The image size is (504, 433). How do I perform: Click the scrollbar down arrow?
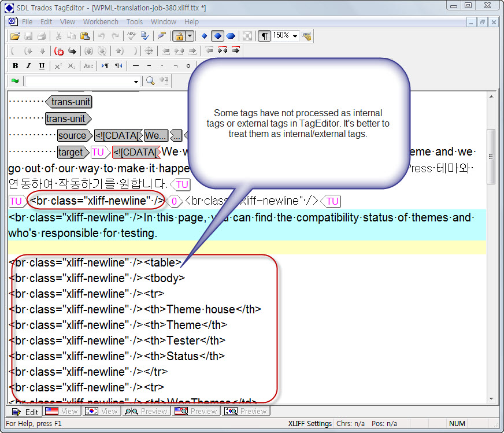point(491,399)
